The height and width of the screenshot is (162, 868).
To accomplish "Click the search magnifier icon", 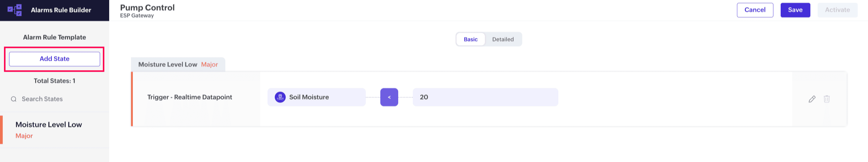I will 14,99.
